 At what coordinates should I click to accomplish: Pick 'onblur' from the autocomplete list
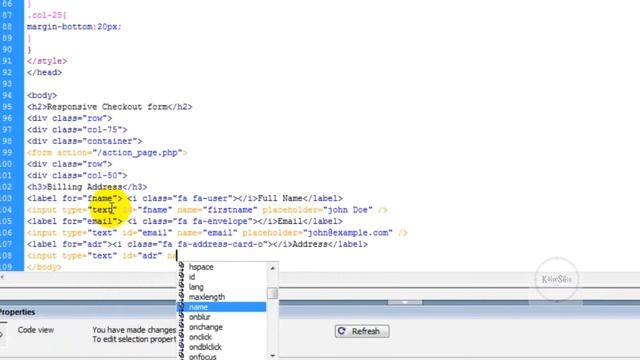click(222, 317)
